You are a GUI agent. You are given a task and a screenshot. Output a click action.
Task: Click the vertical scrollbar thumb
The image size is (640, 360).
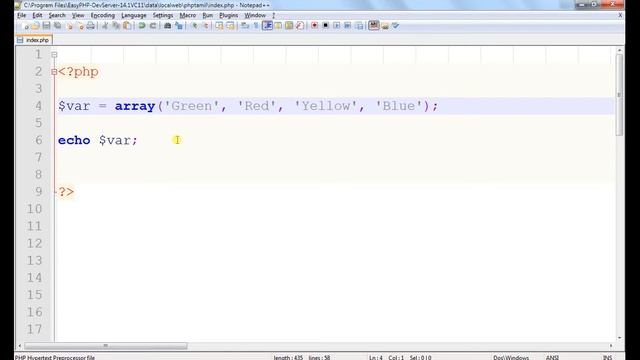point(619,95)
